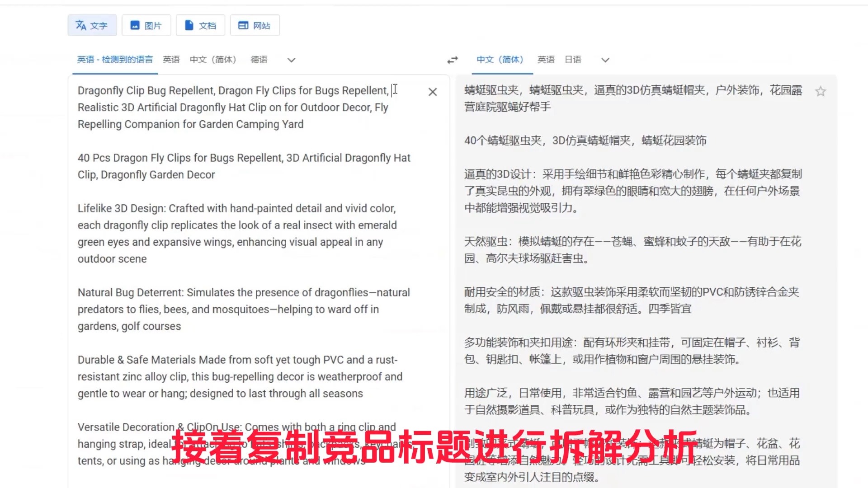The image size is (868, 488).
Task: Select the 文字 text translation mode
Action: 92,25
